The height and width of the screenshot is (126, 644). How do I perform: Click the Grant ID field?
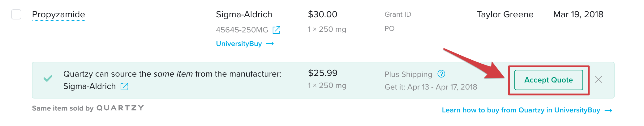pos(398,15)
